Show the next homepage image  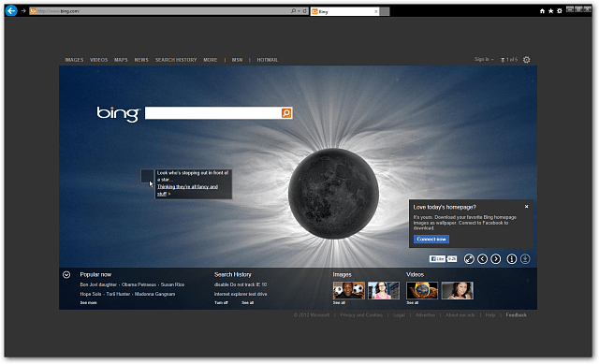tap(496, 259)
